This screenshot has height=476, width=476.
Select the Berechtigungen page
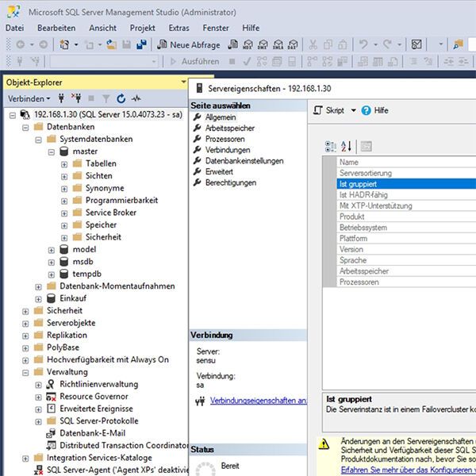click(231, 182)
